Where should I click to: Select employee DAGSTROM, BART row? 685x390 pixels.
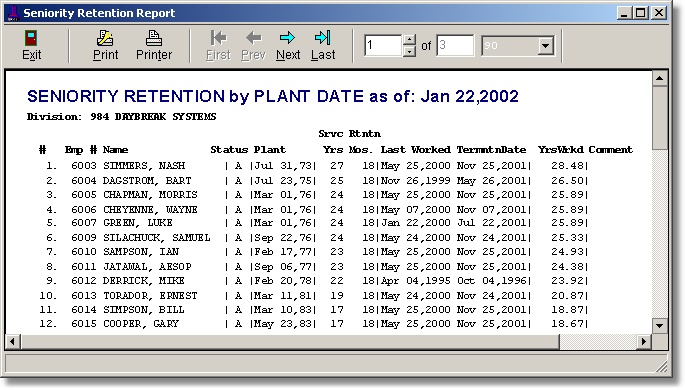(x=317, y=180)
